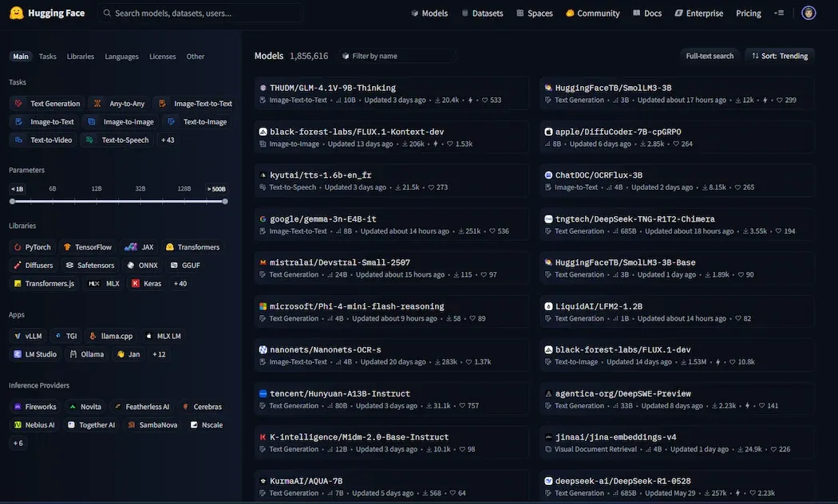Toggle the Fireworks inference provider filter

[x=35, y=407]
